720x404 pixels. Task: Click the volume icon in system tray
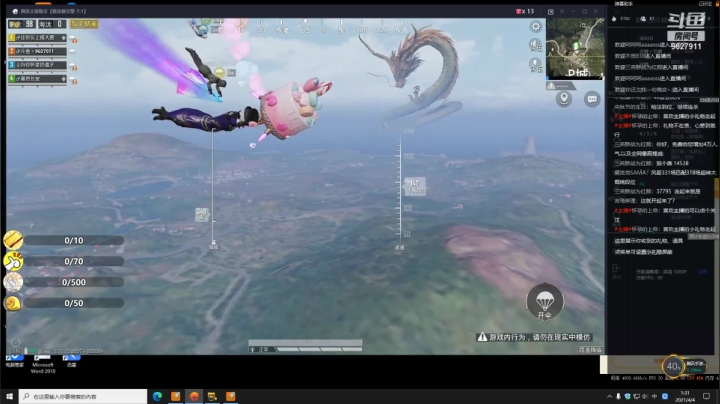pos(645,396)
